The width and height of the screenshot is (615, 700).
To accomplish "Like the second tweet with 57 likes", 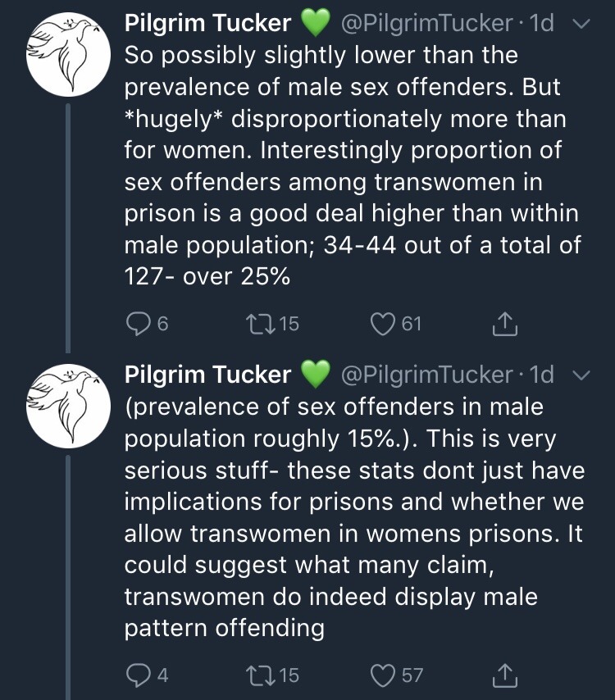I will tap(382, 675).
